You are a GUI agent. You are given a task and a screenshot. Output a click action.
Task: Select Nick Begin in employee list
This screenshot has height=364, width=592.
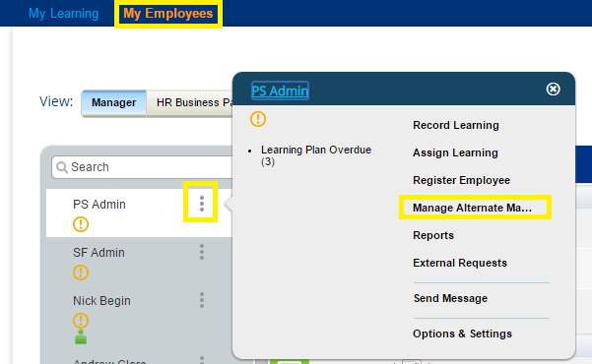pyautogui.click(x=101, y=301)
